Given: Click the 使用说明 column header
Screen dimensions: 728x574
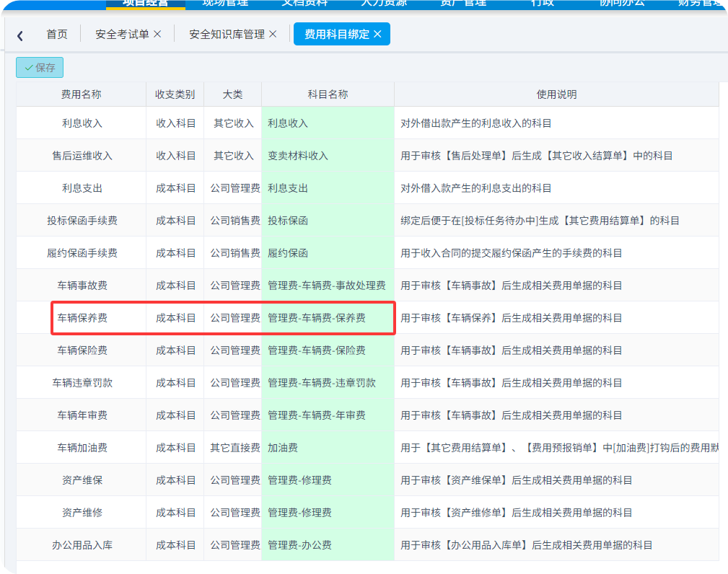Looking at the screenshot, I should 557,94.
